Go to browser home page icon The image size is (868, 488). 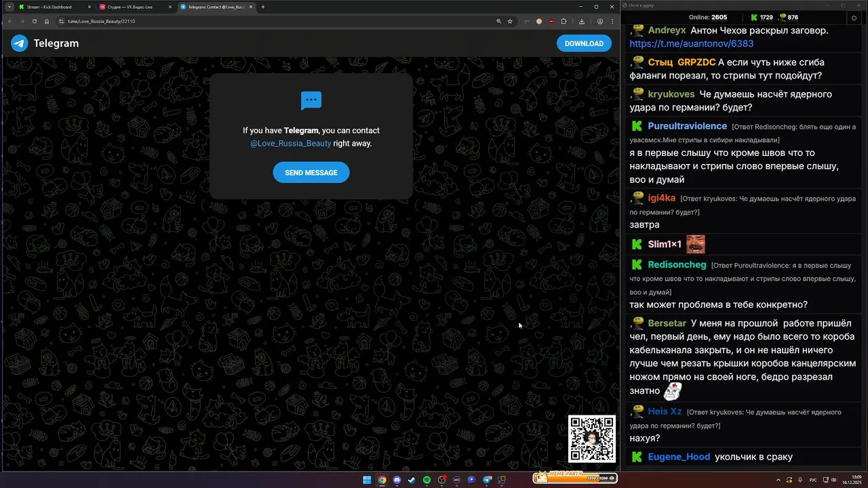tap(46, 21)
